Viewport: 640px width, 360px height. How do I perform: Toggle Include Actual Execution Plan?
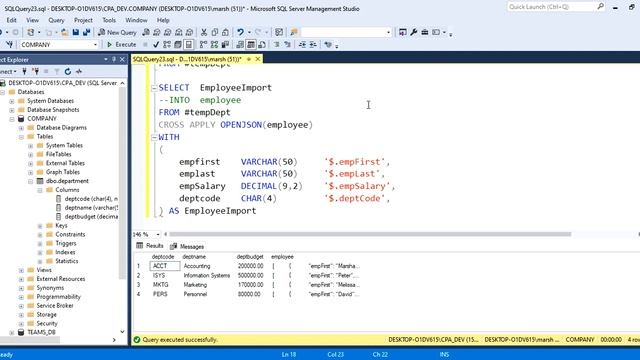(203, 44)
